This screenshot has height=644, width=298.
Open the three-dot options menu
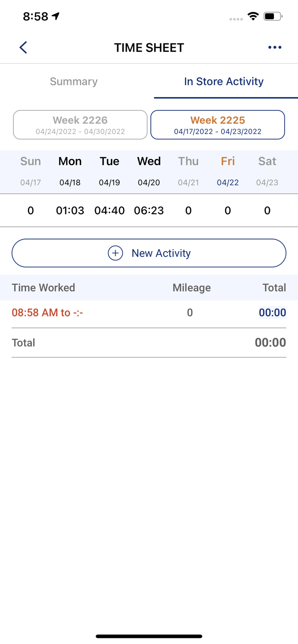pos(275,47)
